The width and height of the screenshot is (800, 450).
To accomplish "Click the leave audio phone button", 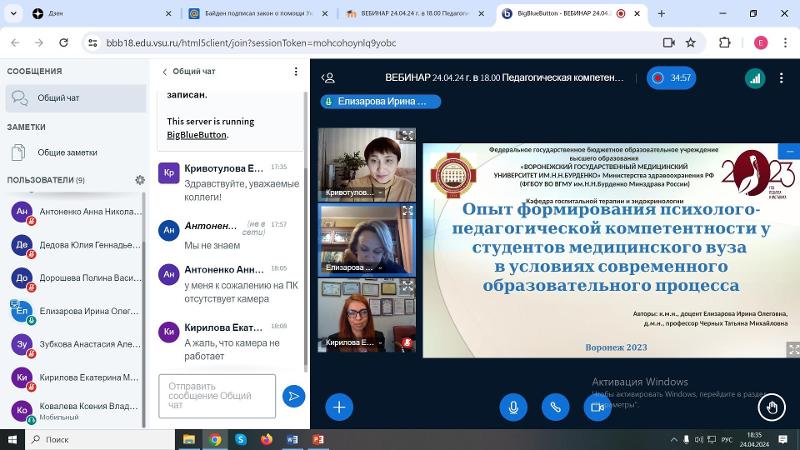I will click(x=555, y=407).
